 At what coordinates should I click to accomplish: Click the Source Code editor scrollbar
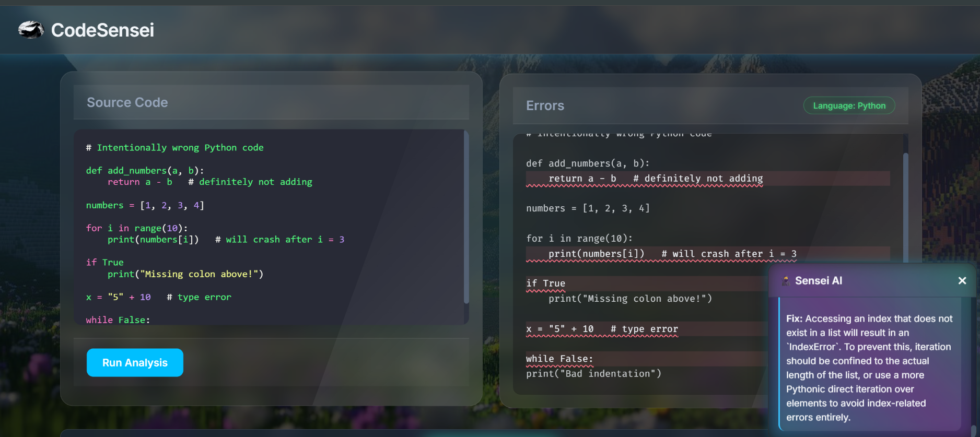(466, 217)
